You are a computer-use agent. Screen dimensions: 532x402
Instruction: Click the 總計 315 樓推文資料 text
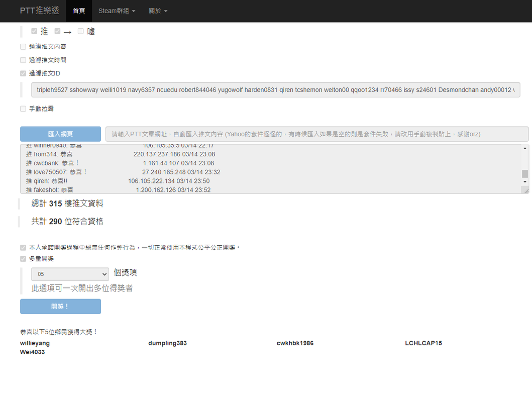(x=67, y=204)
